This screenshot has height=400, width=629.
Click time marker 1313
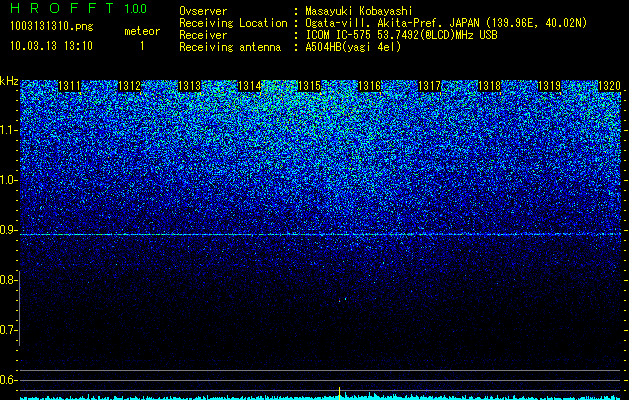(189, 86)
